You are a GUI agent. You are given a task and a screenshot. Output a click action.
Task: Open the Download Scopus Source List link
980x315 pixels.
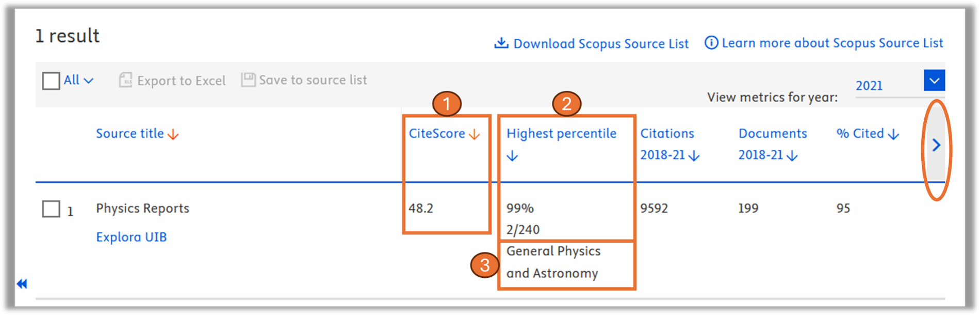click(600, 44)
